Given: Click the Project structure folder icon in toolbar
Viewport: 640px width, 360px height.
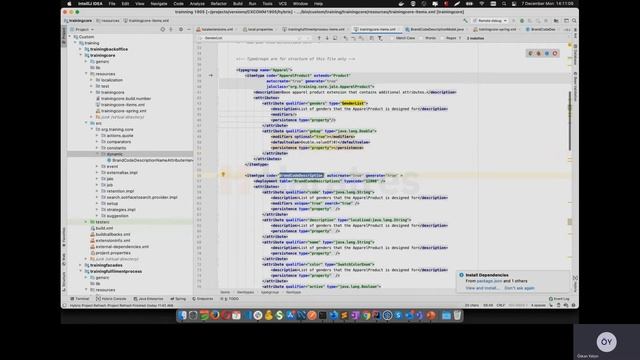Looking at the screenshot, I should click(x=556, y=20).
